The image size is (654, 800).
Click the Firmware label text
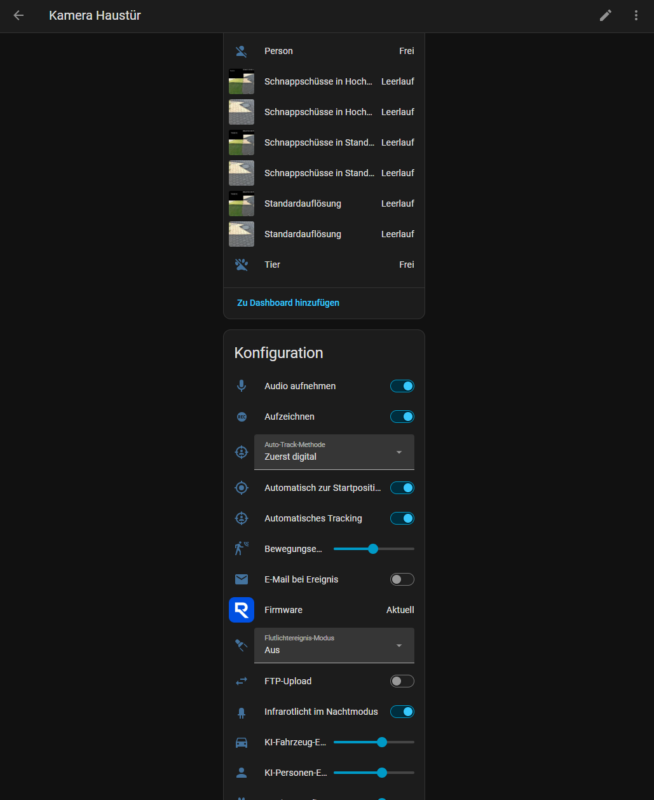pos(283,610)
